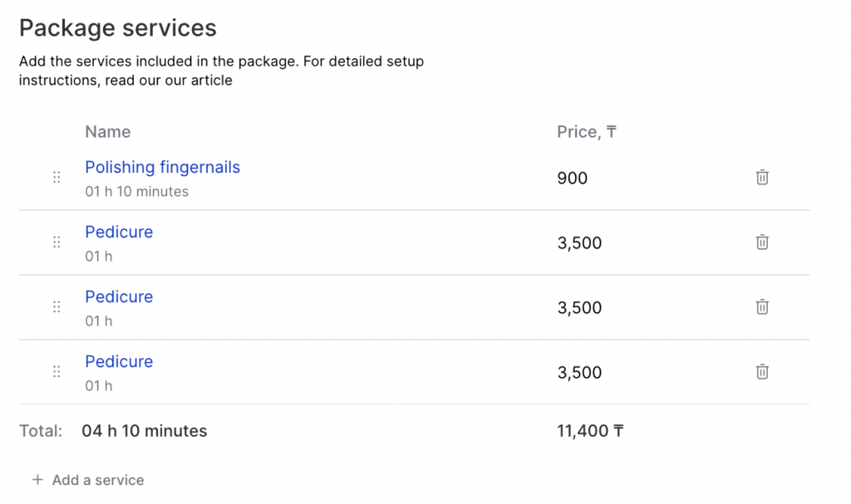Open the Polishing fingernails service link
The image size is (851, 504).
tap(162, 167)
